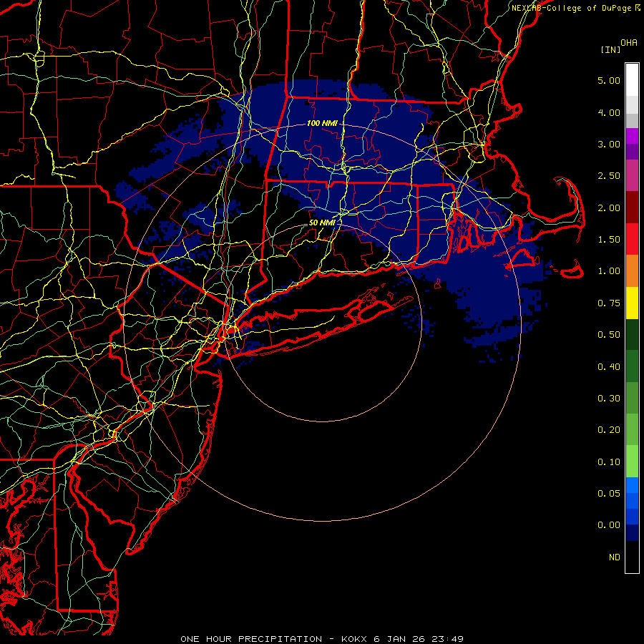Click the "[IN]" units label
644x644 pixels.
(611, 49)
